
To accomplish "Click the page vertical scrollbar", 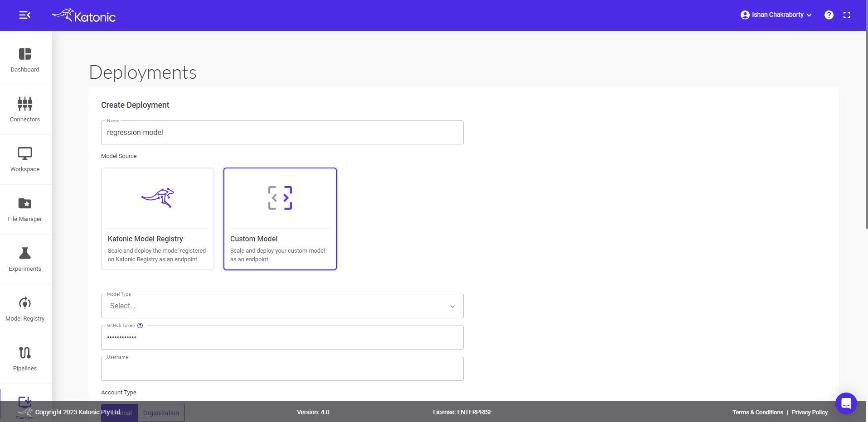I will click(866, 129).
